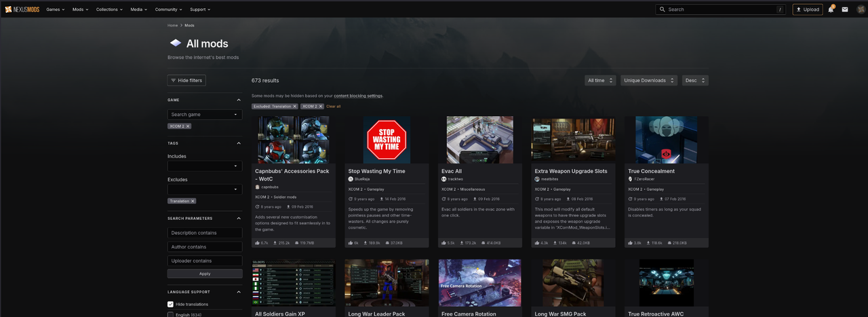This screenshot has width=868, height=317.
Task: Click the Hide filters button
Action: pyautogui.click(x=186, y=80)
